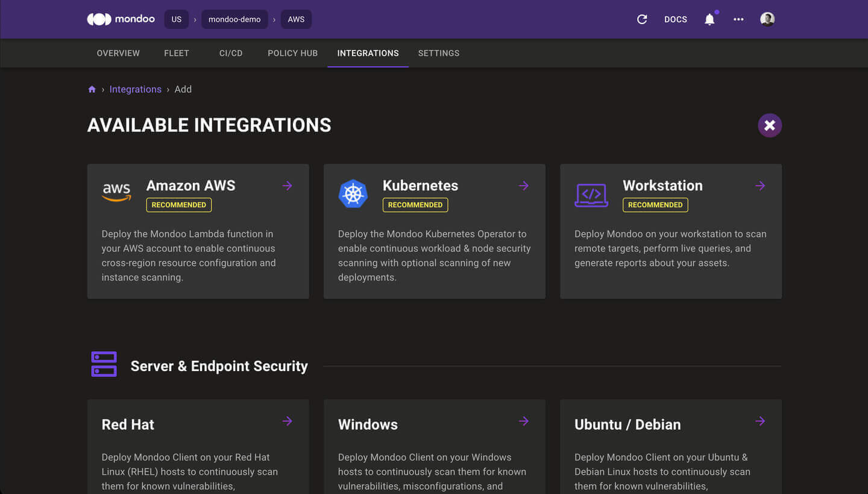Select the AWS logo on the Amazon AWS card
868x494 pixels.
(116, 193)
